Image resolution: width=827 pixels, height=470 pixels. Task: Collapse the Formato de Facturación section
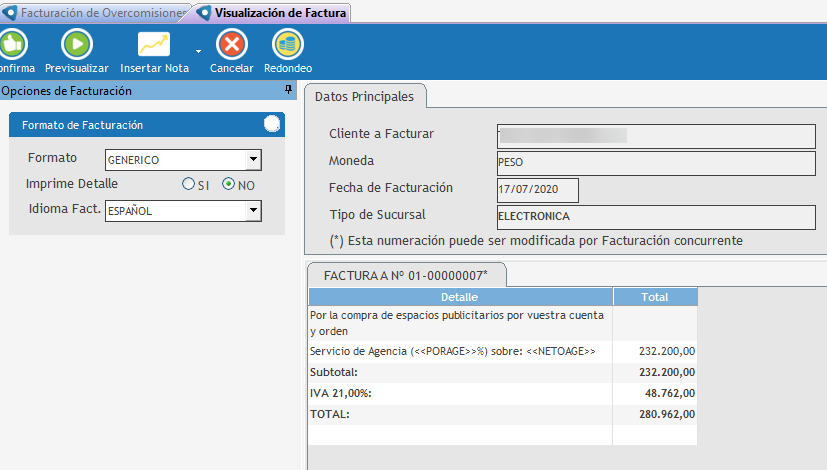[x=272, y=124]
